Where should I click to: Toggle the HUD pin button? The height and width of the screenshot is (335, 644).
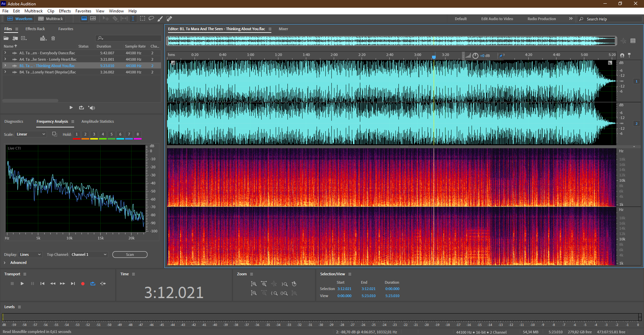click(x=501, y=56)
